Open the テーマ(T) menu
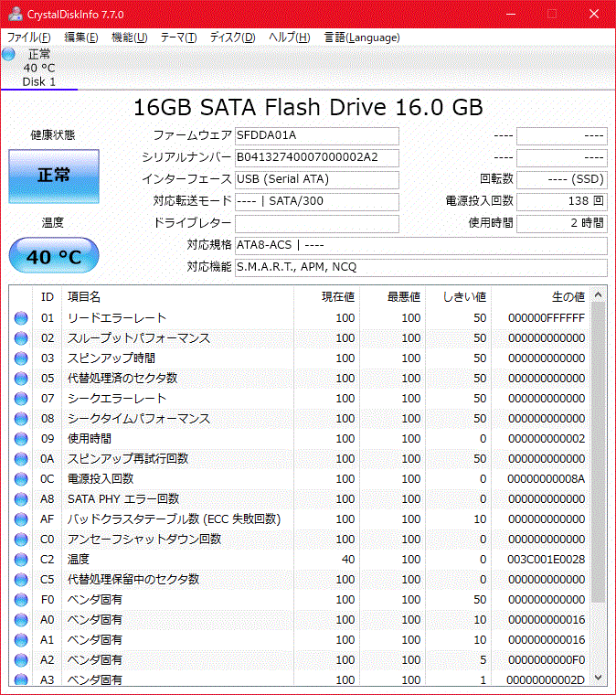 pos(178,37)
